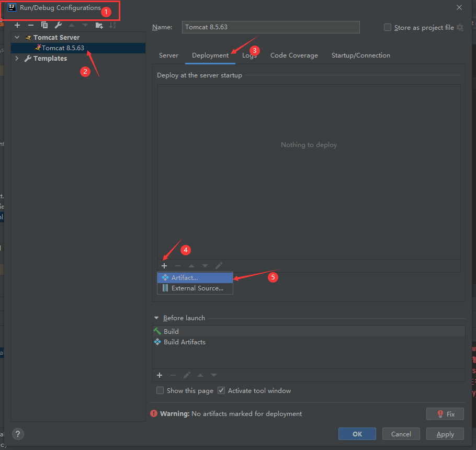The image size is (476, 450).
Task: Edit deployment item with pencil icon
Action: (219, 266)
